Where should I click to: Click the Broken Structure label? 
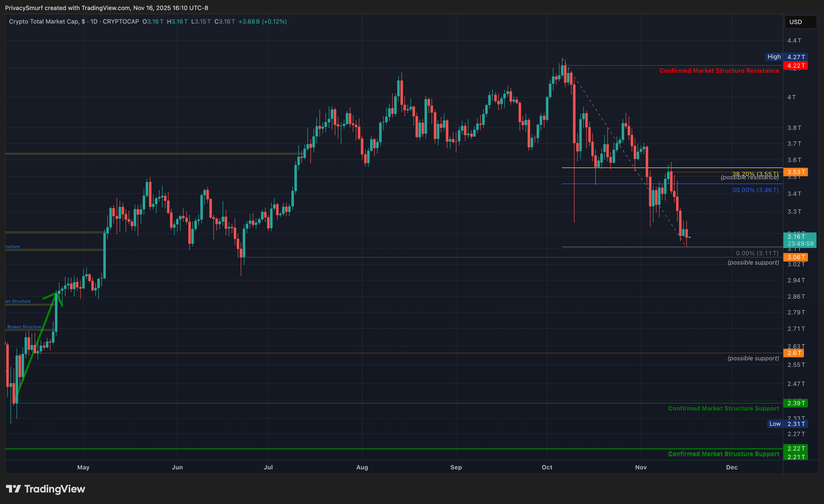tap(24, 327)
